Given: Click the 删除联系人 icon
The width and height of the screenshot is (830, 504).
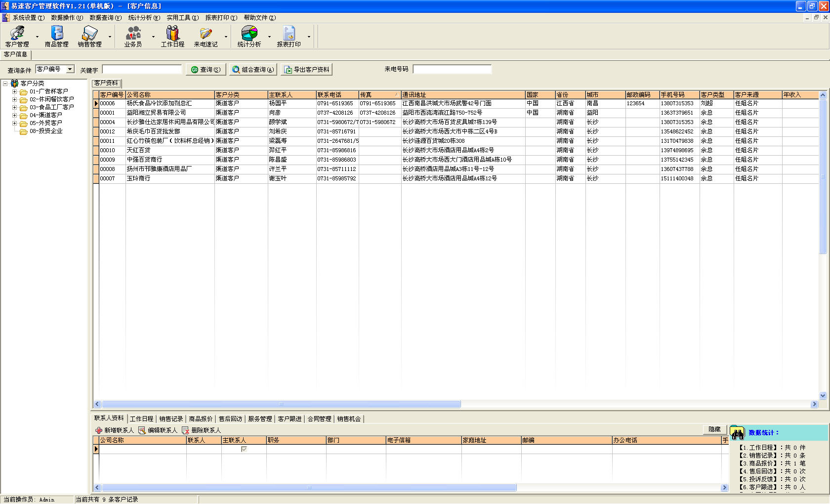Looking at the screenshot, I should pos(185,430).
